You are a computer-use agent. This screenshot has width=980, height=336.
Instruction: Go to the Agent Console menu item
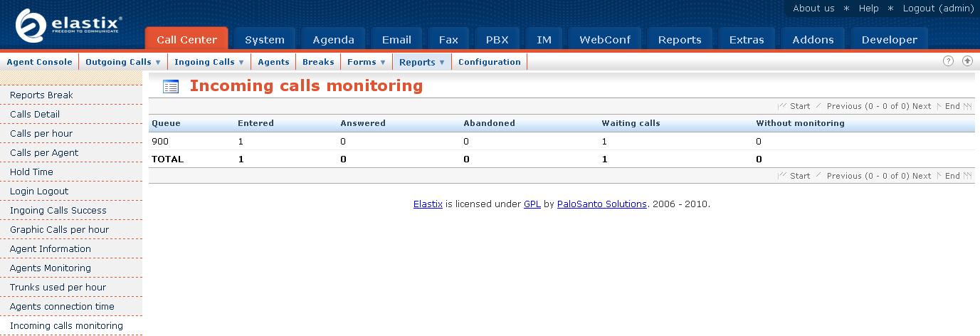[39, 62]
